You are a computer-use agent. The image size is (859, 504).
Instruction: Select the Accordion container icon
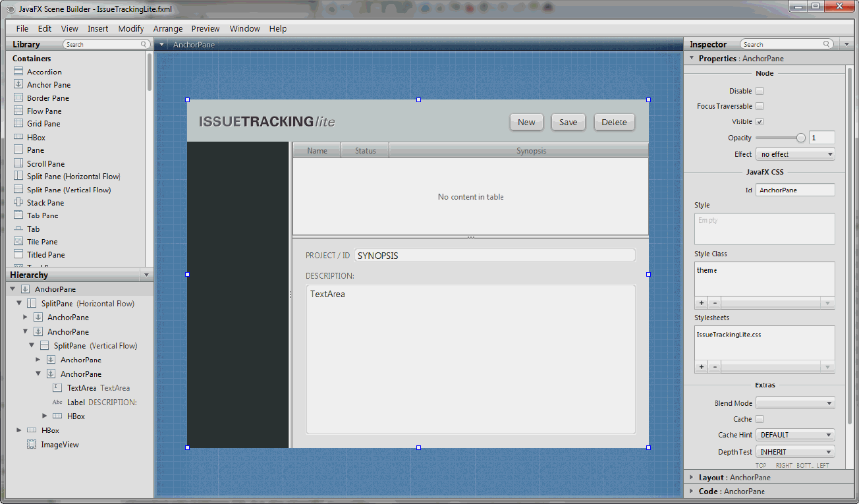pyautogui.click(x=20, y=71)
